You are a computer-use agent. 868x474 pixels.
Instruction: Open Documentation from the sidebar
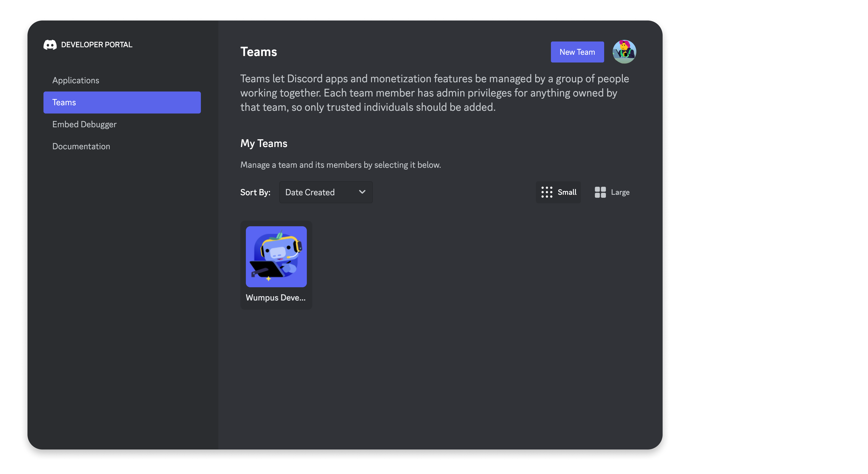pyautogui.click(x=122, y=146)
